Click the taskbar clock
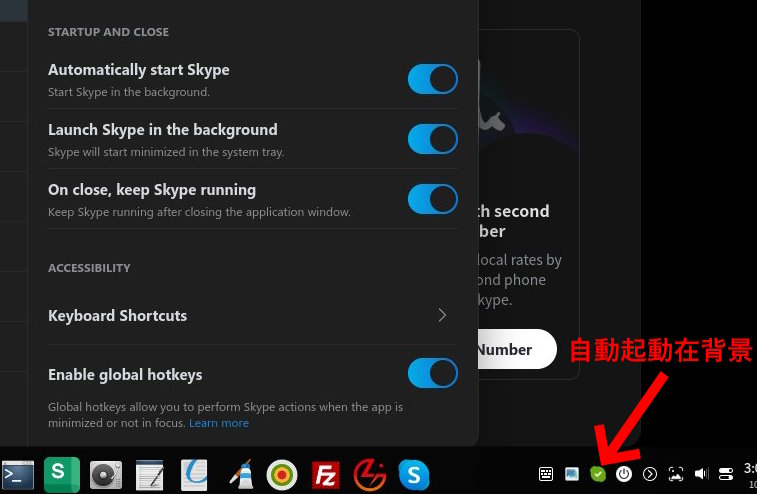 (750, 474)
